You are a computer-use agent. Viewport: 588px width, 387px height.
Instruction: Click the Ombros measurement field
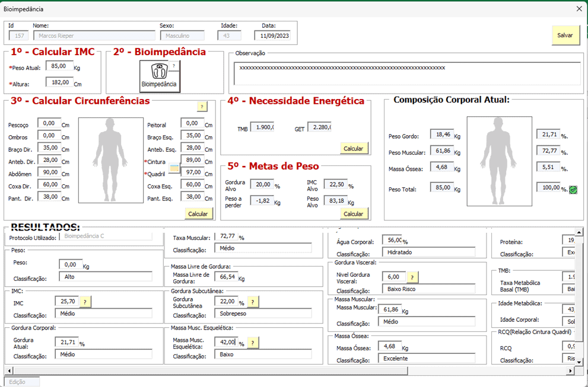49,135
